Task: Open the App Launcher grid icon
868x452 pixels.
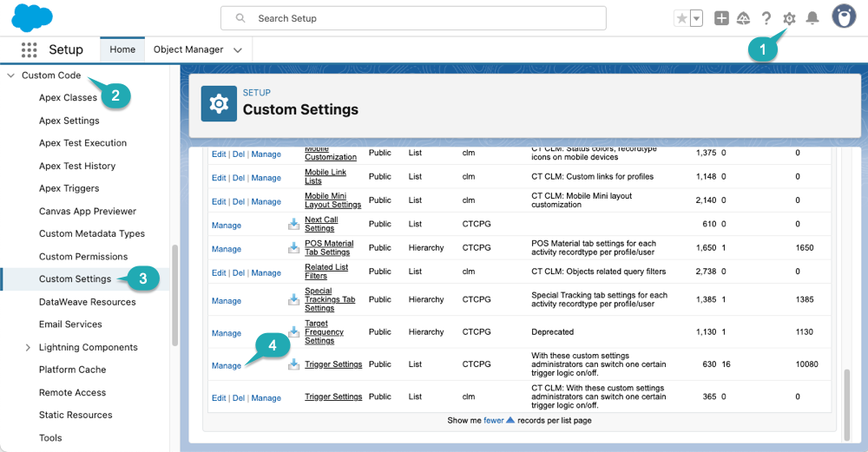Action: (x=29, y=49)
